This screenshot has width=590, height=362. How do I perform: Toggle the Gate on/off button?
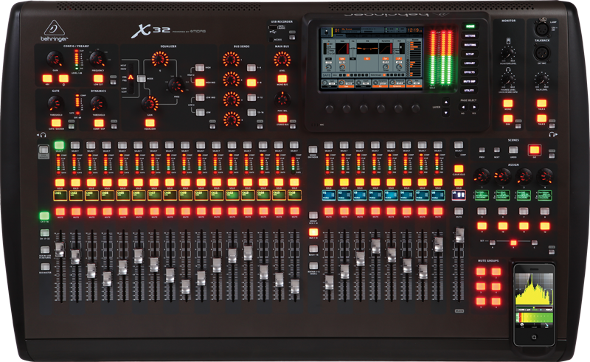tap(56, 123)
